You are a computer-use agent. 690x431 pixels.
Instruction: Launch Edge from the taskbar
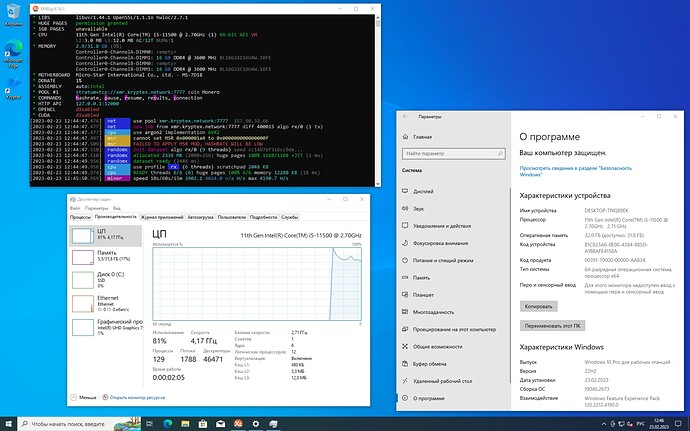pos(168,424)
